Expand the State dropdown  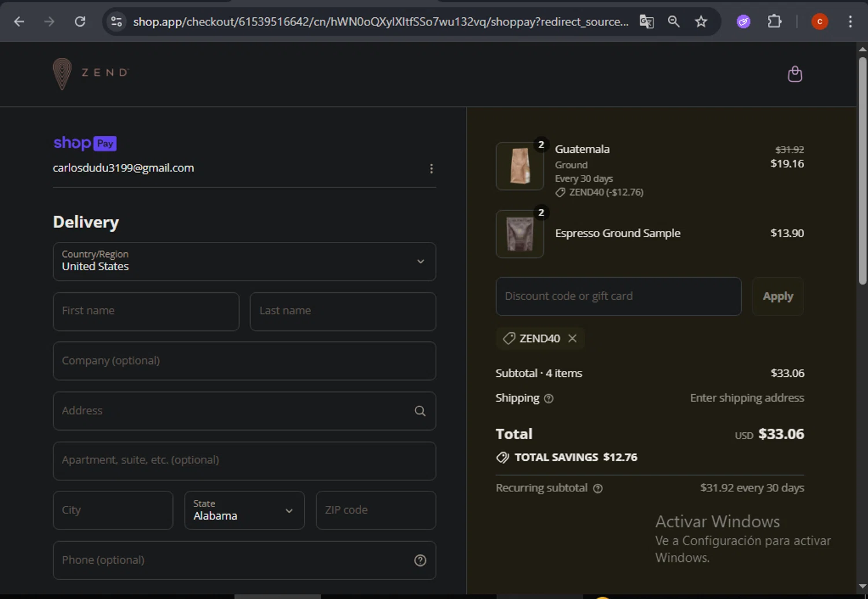(x=244, y=510)
